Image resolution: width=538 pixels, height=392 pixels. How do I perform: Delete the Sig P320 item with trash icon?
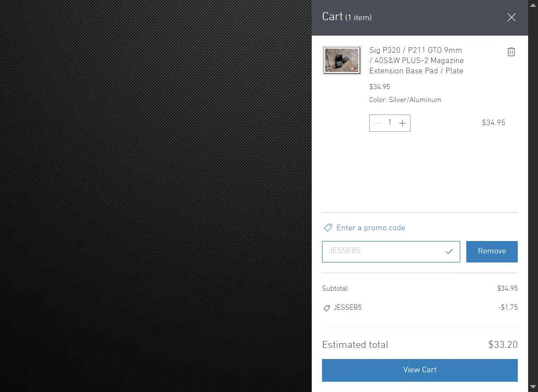point(511,52)
